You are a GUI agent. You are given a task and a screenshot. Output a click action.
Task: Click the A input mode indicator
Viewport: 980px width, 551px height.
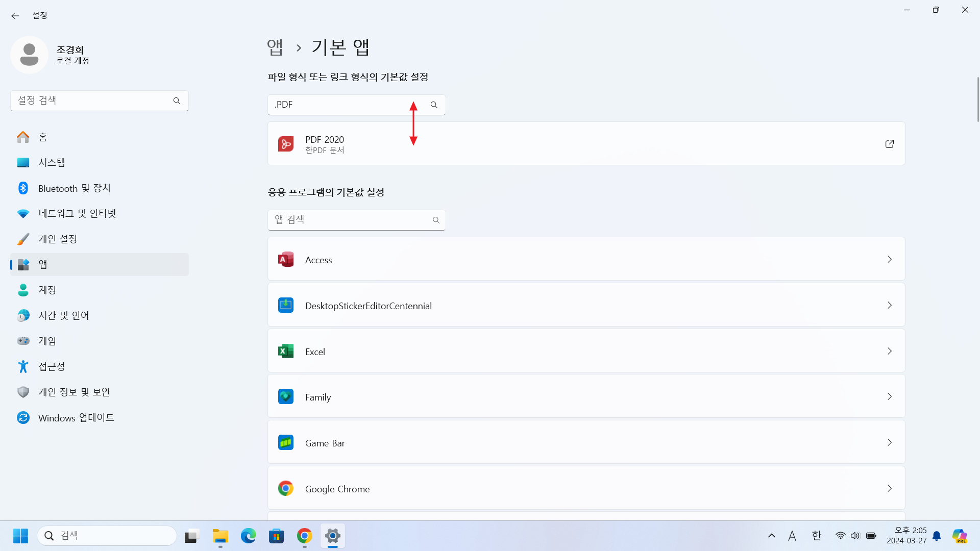click(x=792, y=536)
